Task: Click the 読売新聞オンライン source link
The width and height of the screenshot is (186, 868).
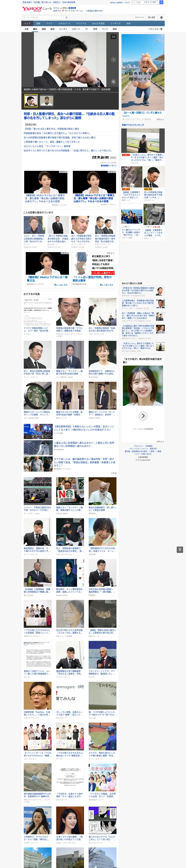Action: point(108,165)
